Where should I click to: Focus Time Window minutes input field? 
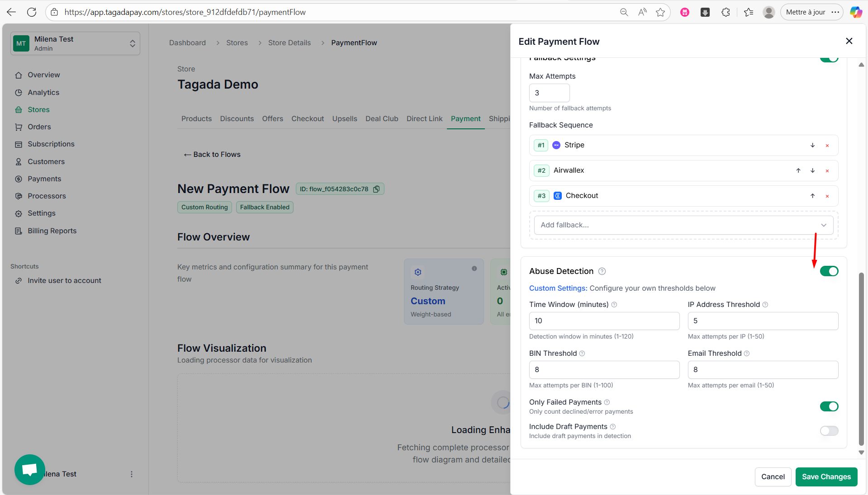[604, 321]
